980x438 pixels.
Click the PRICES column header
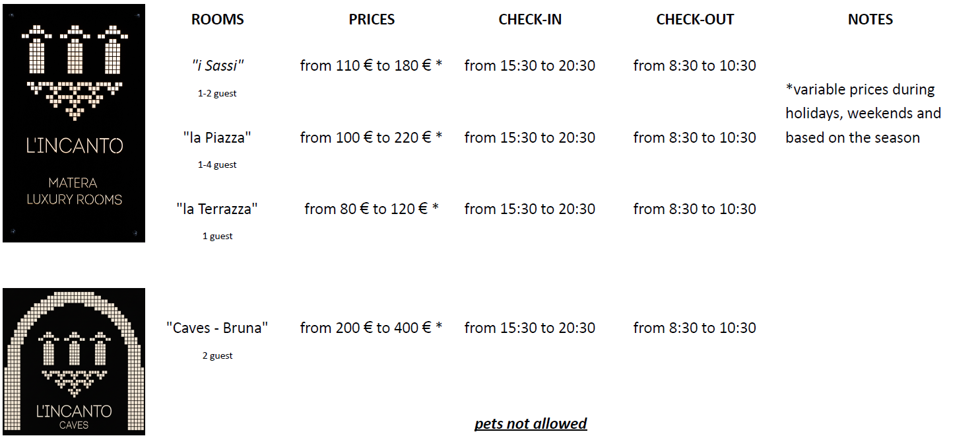[372, 20]
